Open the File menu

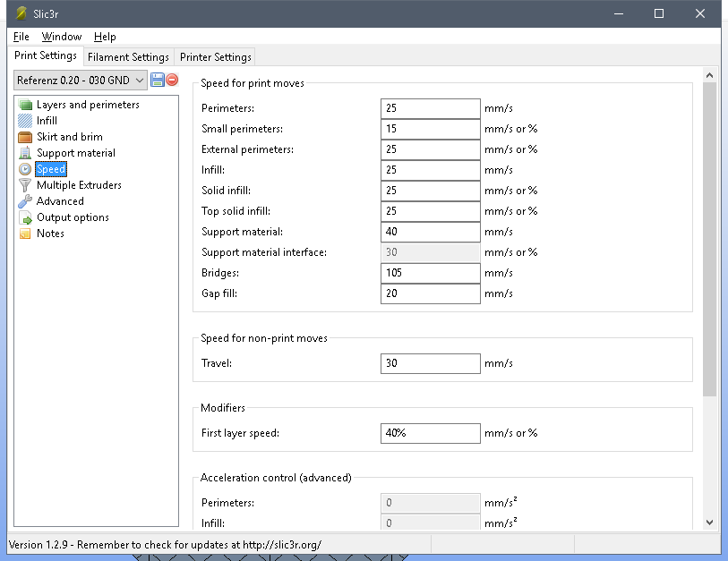(21, 37)
